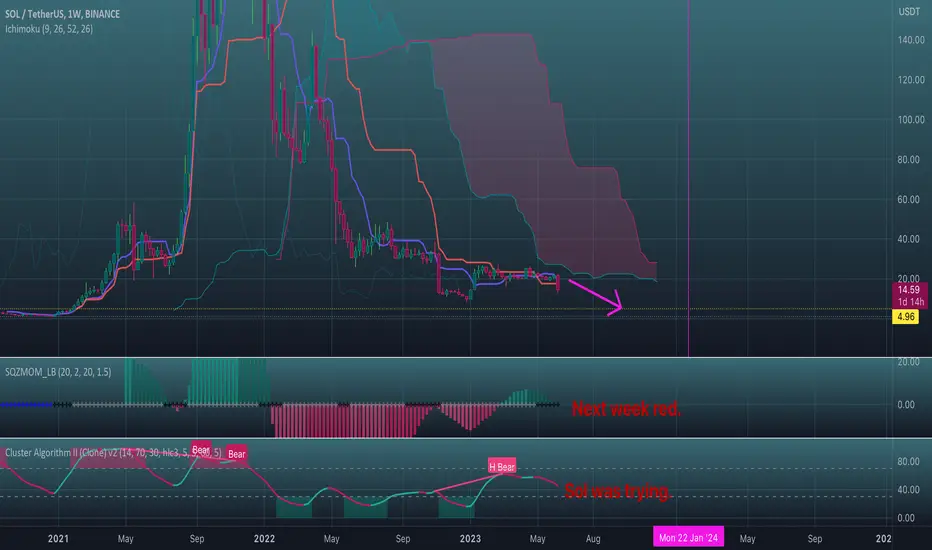
Task: Click the 2021 label on the time axis
Action: (x=58, y=539)
